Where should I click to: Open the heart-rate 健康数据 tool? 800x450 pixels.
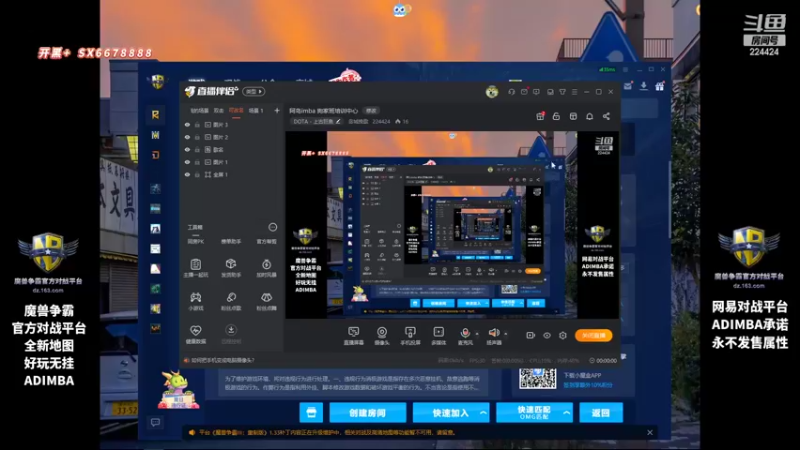pos(195,330)
